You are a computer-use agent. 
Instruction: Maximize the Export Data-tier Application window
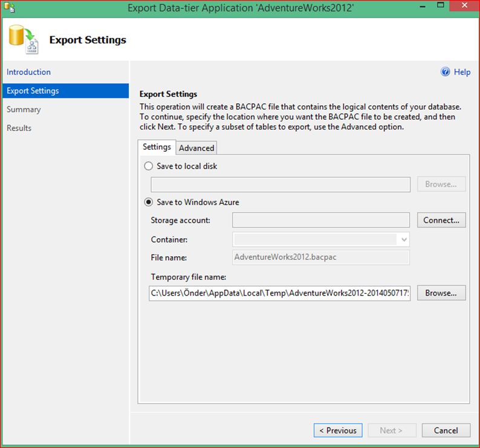point(441,5)
